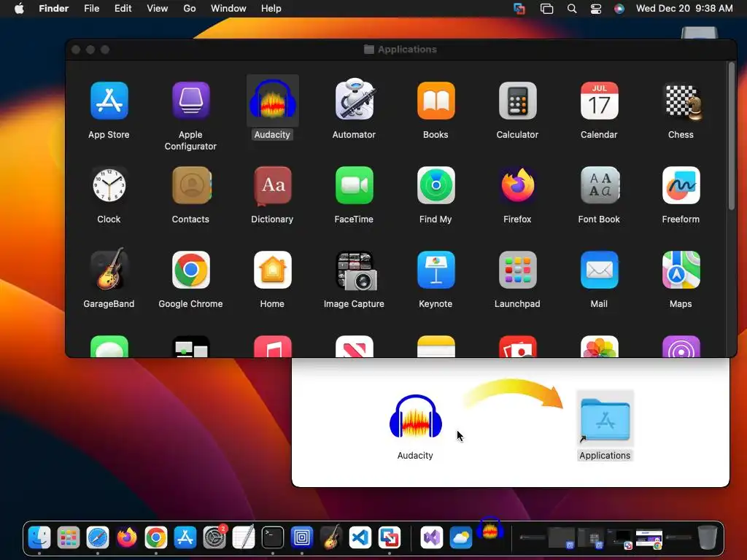Open Font Book app icon
Screen dimensions: 747x560
(x=600, y=186)
